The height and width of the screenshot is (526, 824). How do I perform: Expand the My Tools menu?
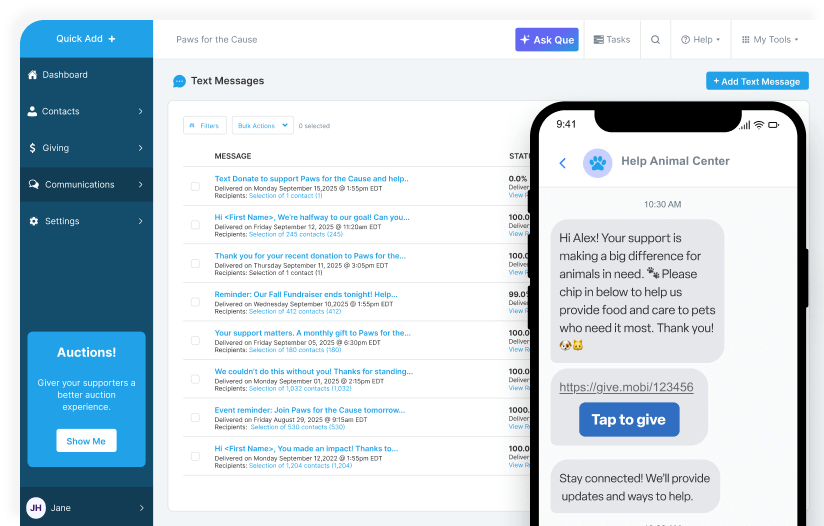(769, 40)
